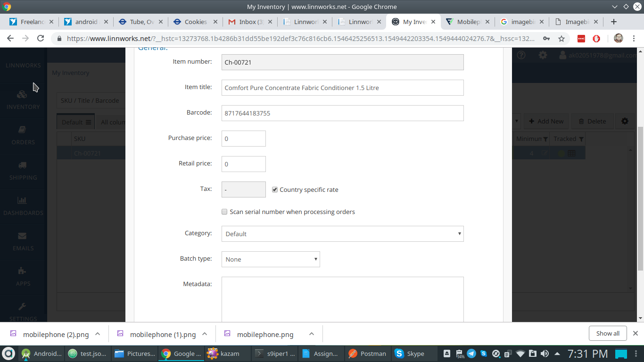Open Emails in the sidebar
Image resolution: width=644 pixels, height=362 pixels.
coord(23,242)
